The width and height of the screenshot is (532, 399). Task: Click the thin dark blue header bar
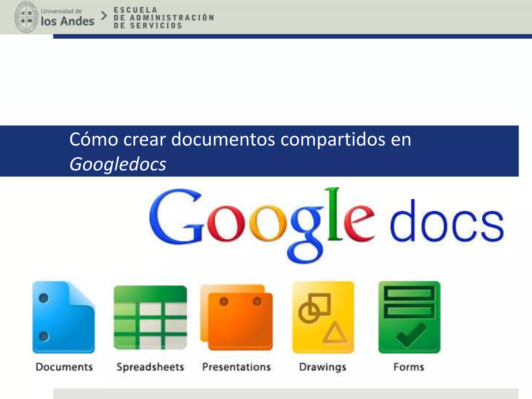[292, 37]
